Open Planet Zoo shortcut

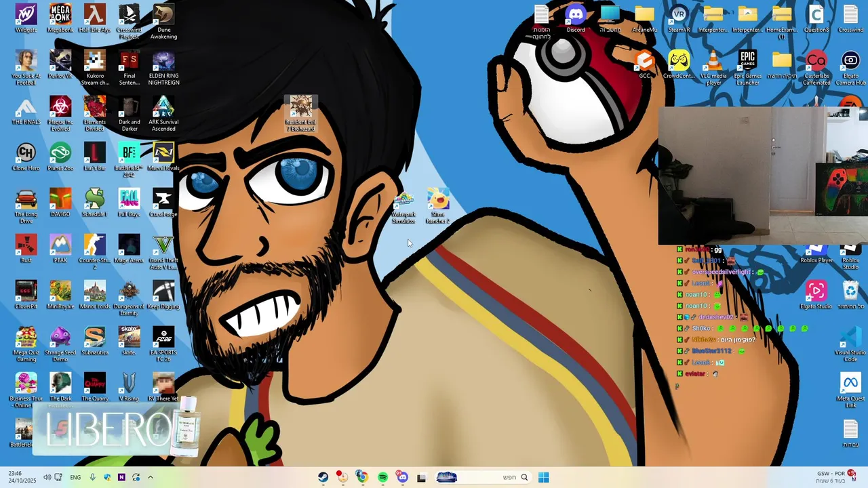[x=60, y=157]
